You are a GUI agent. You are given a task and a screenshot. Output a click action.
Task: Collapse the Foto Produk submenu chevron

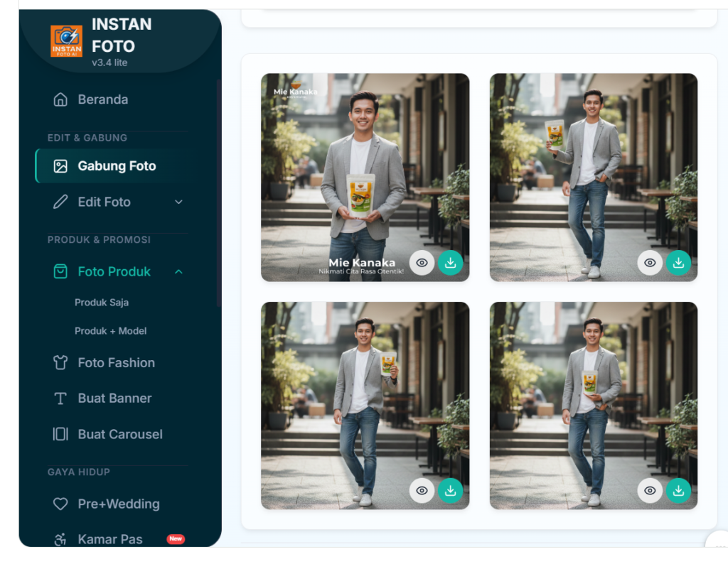tap(178, 272)
